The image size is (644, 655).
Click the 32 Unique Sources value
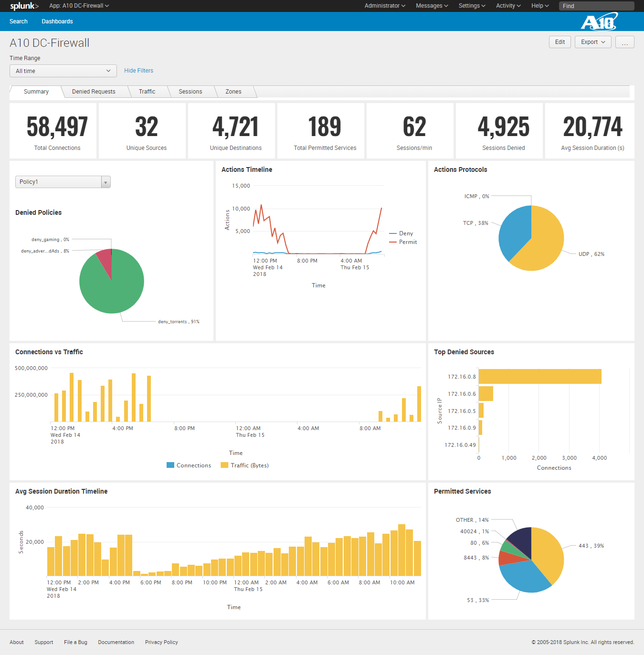147,127
